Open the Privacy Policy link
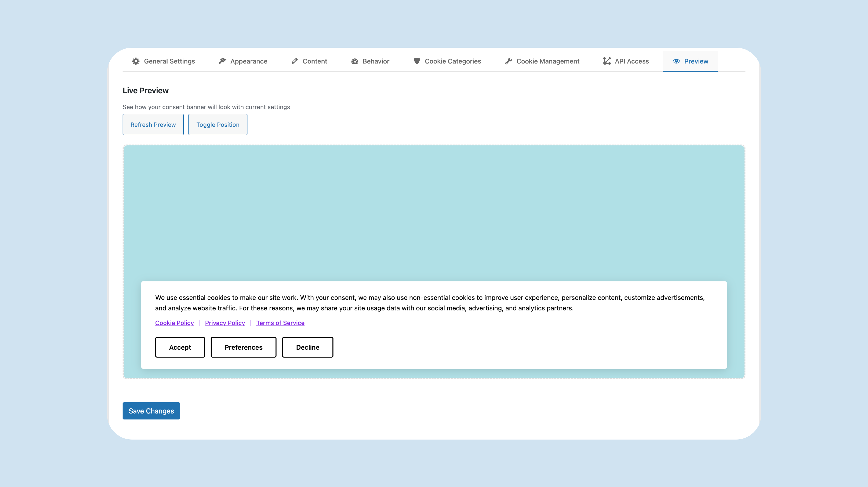 (225, 323)
